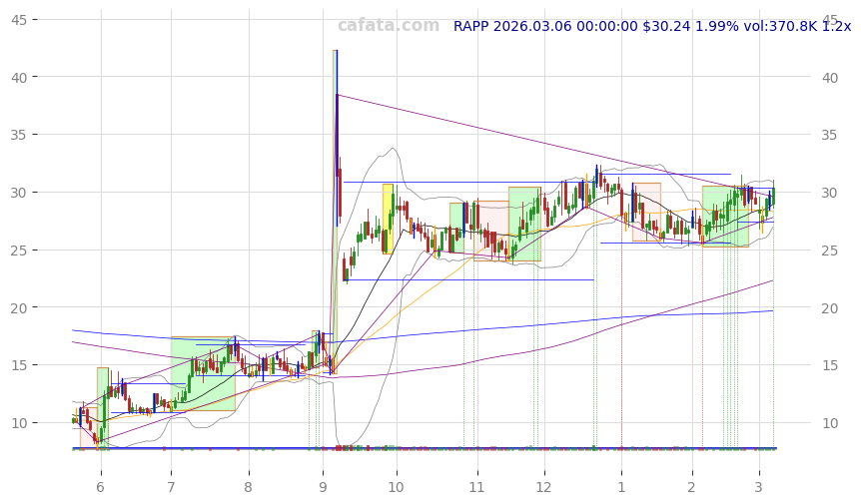Select the pink shaded box right of month 1

click(646, 212)
